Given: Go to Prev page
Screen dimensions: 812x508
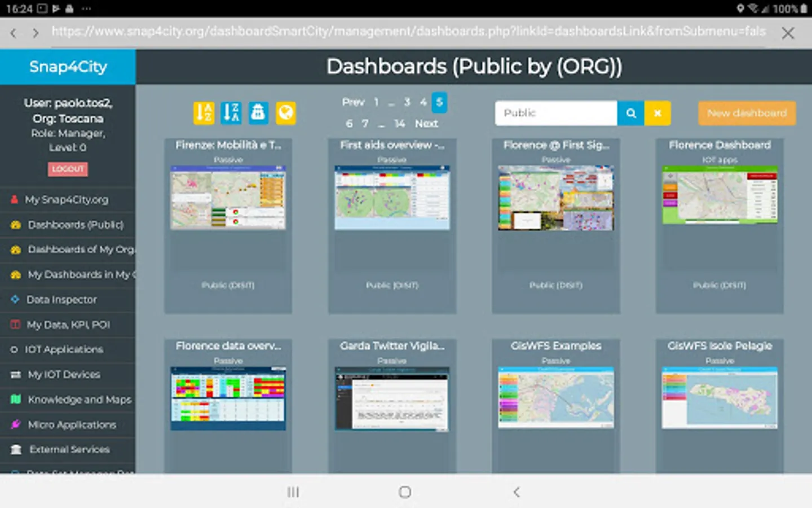Looking at the screenshot, I should click(x=353, y=102).
